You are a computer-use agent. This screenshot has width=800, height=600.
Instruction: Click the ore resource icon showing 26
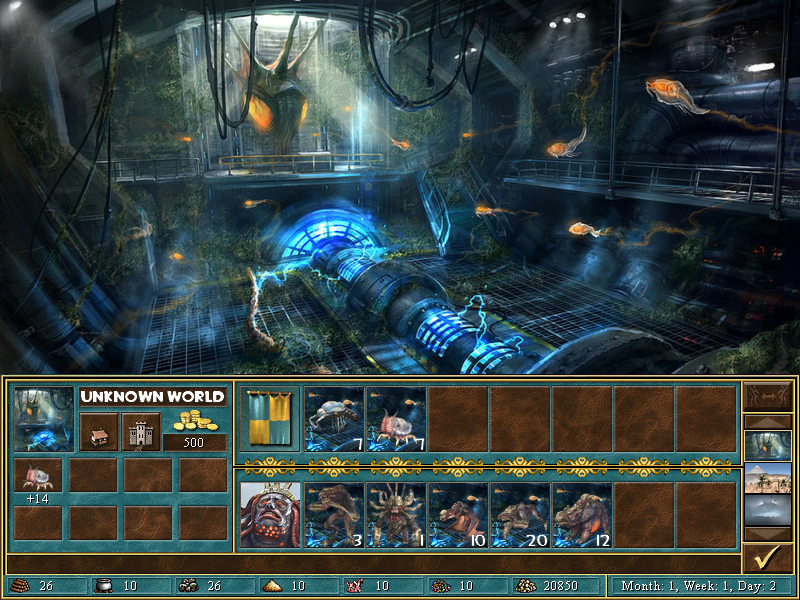point(188,586)
